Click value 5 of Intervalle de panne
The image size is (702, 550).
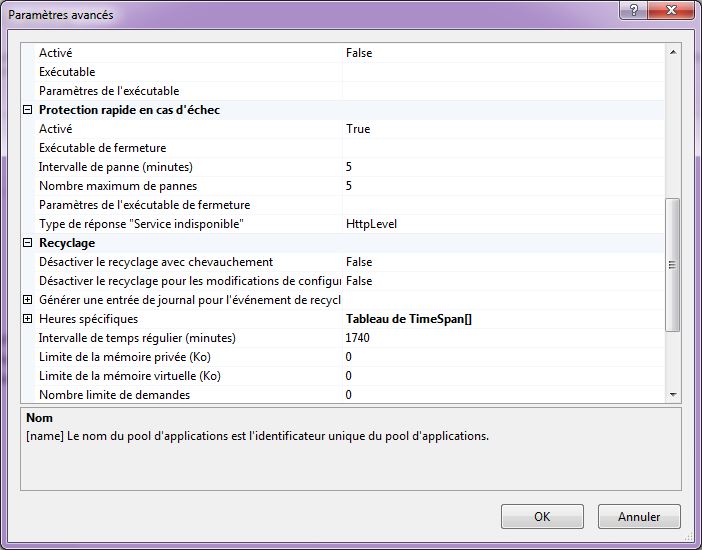click(x=349, y=167)
